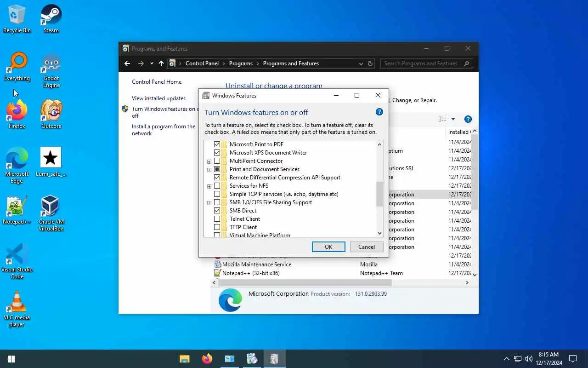Click the Windows Features list scrollbar thumb

click(x=379, y=194)
